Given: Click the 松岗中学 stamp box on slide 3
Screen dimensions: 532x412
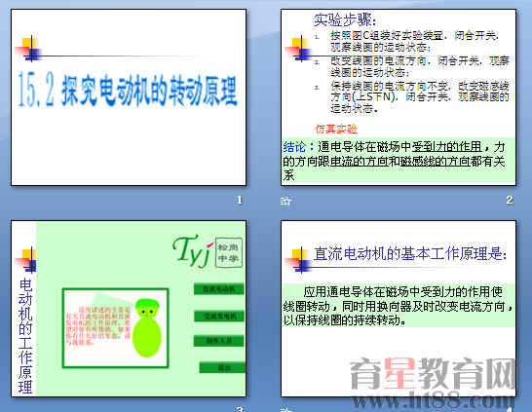Looking at the screenshot, I should (x=229, y=252).
